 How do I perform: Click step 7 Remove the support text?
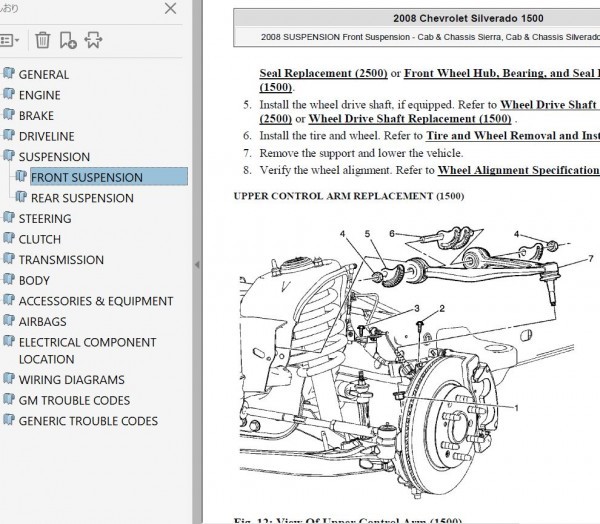click(x=361, y=153)
